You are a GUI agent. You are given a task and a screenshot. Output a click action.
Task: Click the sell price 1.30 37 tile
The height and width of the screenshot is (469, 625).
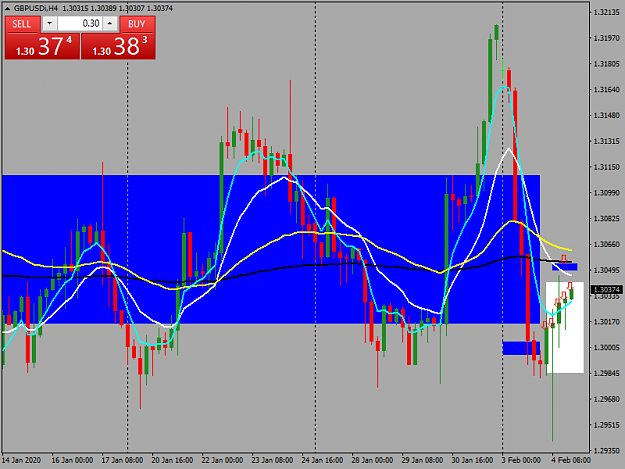[x=42, y=46]
